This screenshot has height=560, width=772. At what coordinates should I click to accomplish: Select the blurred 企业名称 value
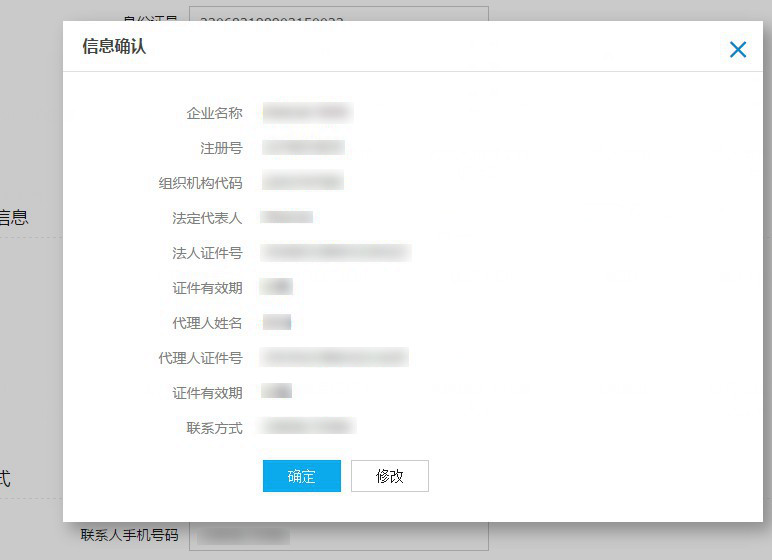[x=307, y=112]
